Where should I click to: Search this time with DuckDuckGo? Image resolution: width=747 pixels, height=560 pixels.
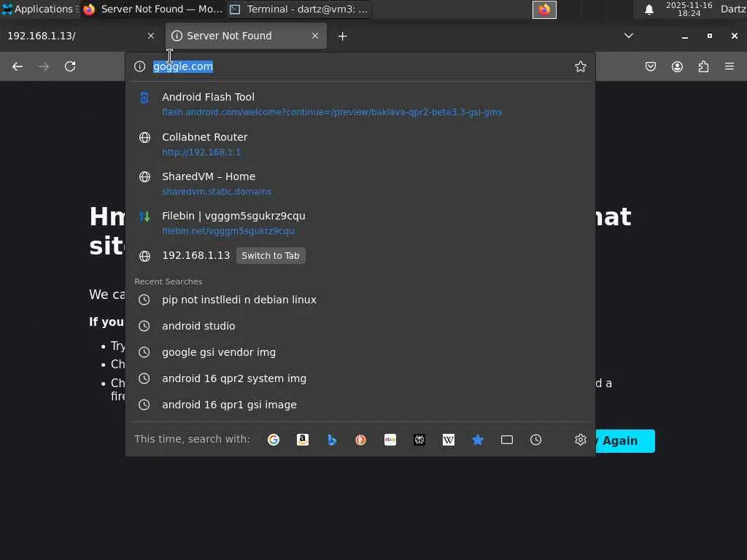[x=360, y=440]
